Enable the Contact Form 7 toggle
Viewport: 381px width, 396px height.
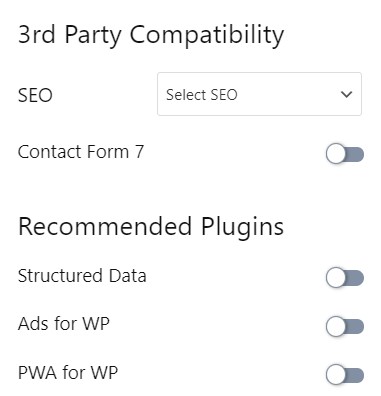coord(345,154)
